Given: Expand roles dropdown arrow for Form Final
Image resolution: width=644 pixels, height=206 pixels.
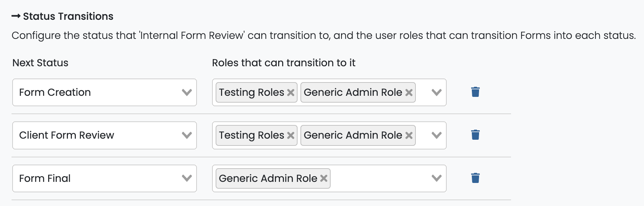Looking at the screenshot, I should (x=436, y=178).
